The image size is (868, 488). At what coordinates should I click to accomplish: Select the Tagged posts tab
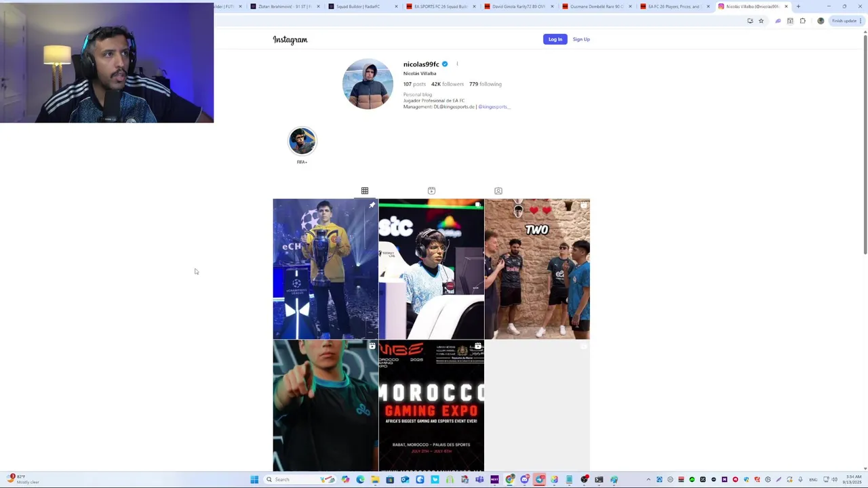pyautogui.click(x=498, y=190)
